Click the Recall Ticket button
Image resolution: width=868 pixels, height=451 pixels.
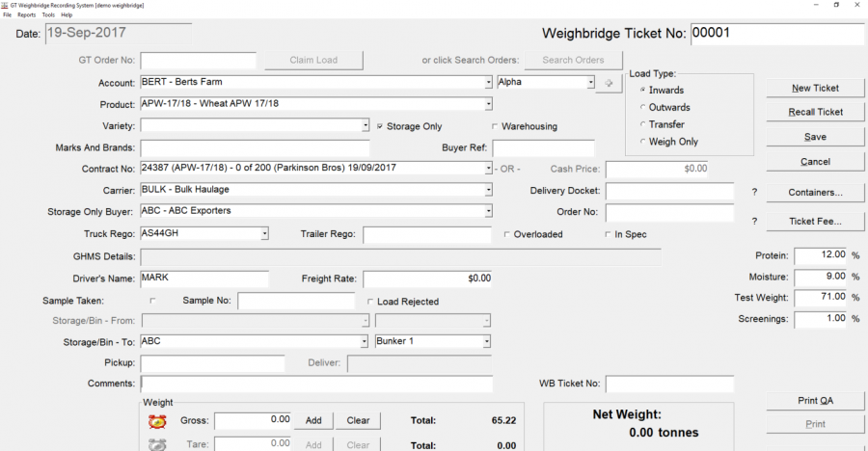815,113
